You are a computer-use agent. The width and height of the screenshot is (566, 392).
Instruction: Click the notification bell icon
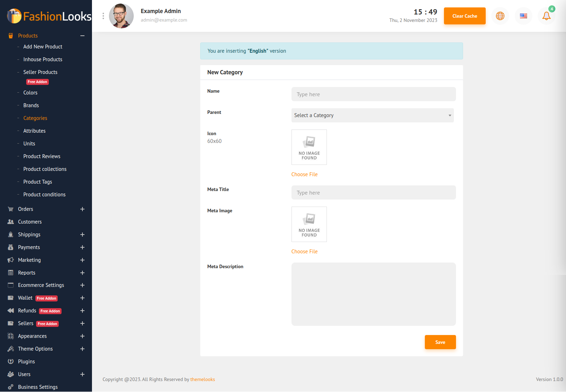pyautogui.click(x=546, y=16)
